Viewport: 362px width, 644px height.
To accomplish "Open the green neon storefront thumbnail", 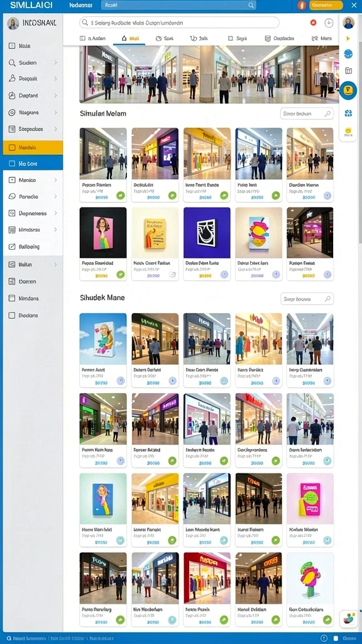I will tap(103, 419).
